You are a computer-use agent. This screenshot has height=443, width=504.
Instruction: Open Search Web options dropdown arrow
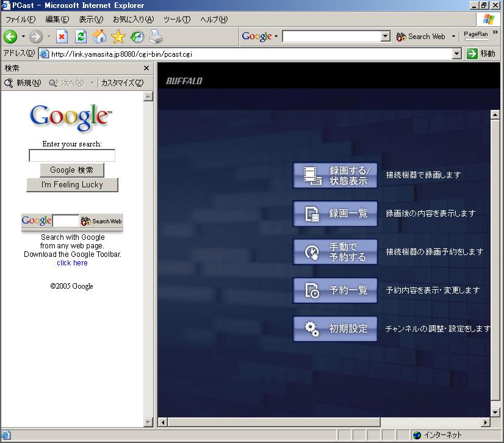453,37
